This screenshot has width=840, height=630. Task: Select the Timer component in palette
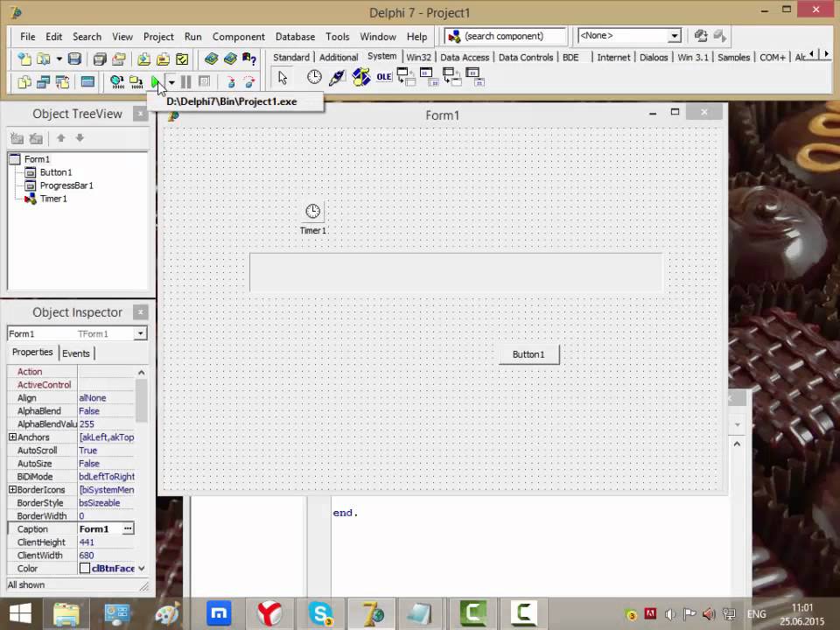[314, 77]
